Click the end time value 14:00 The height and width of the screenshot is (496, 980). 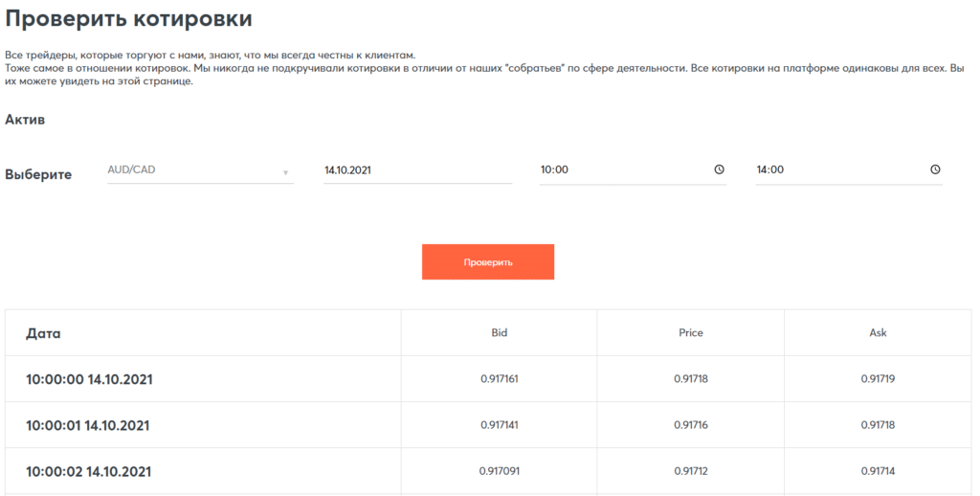pyautogui.click(x=770, y=169)
